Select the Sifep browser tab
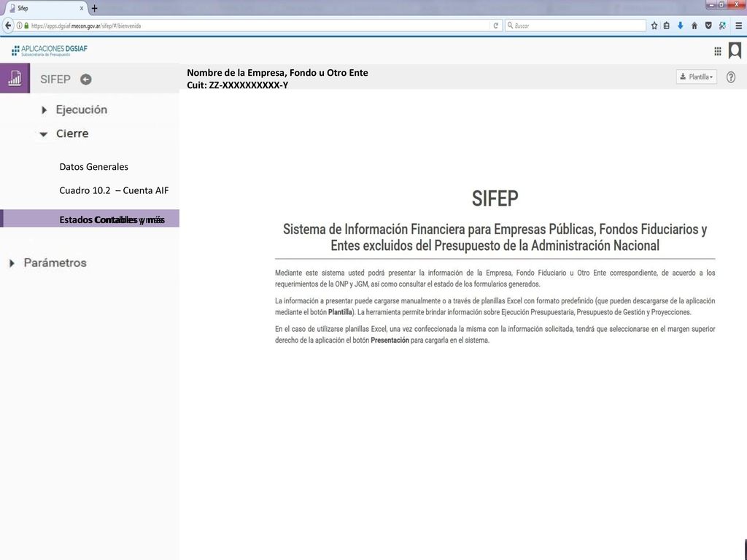Screen dimensions: 747x560 pos(44,8)
